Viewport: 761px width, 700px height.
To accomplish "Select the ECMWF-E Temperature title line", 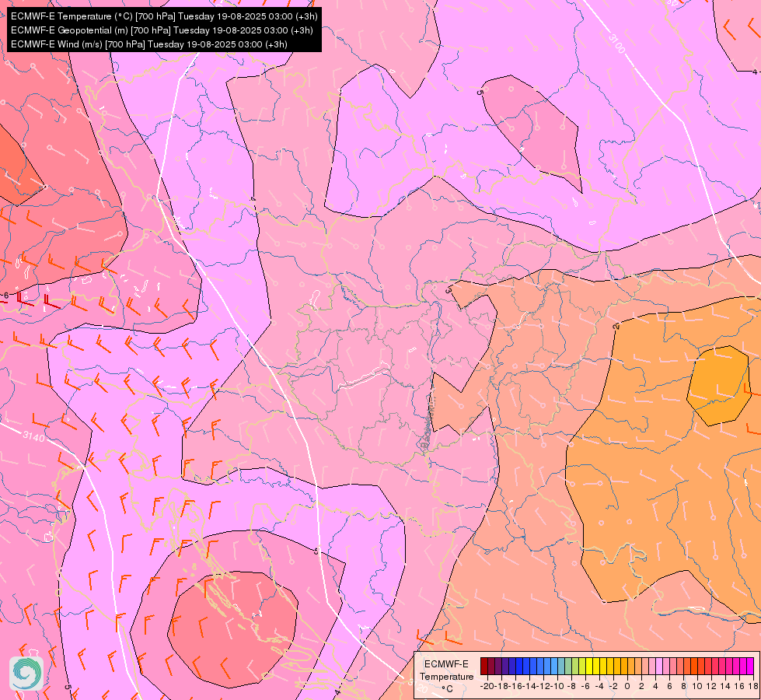I will (x=164, y=16).
